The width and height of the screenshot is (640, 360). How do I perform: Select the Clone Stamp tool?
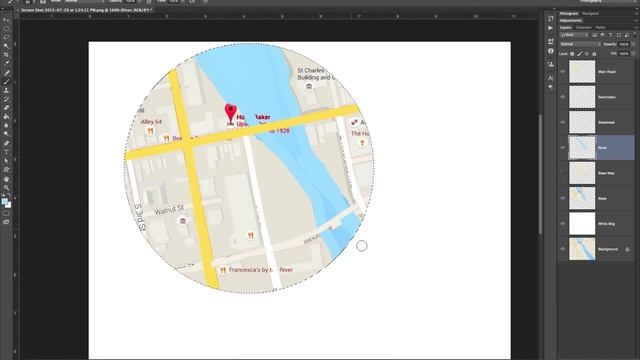(6, 90)
